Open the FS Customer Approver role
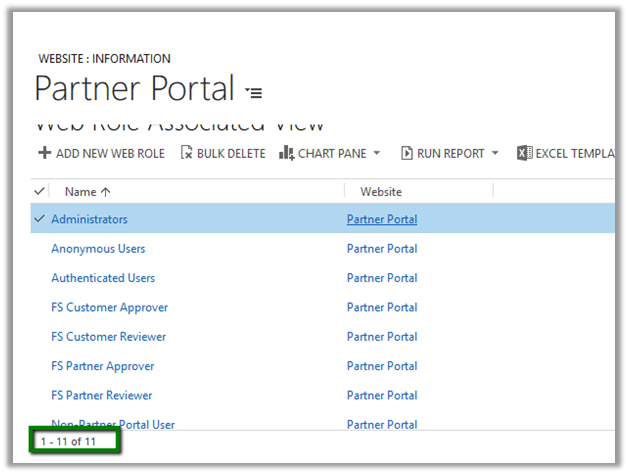The image size is (628, 475). point(109,308)
